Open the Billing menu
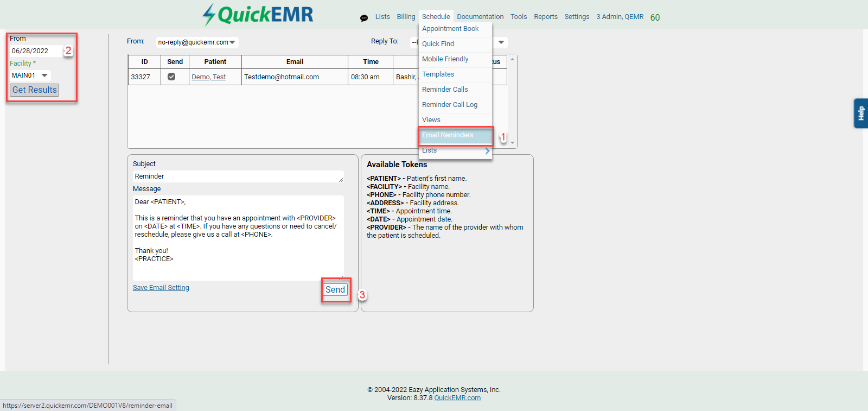 [406, 17]
